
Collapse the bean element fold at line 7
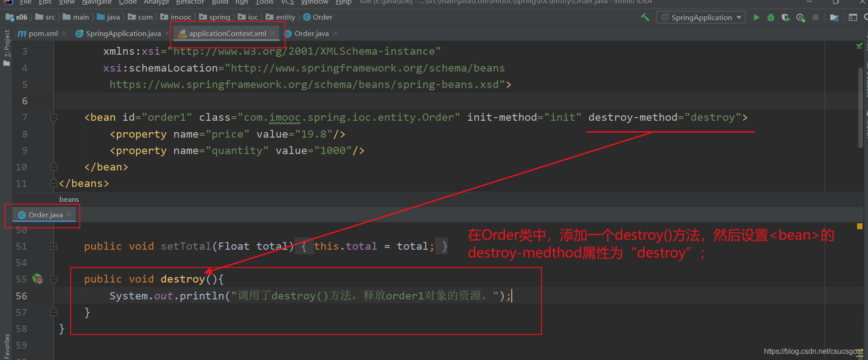pyautogui.click(x=53, y=118)
